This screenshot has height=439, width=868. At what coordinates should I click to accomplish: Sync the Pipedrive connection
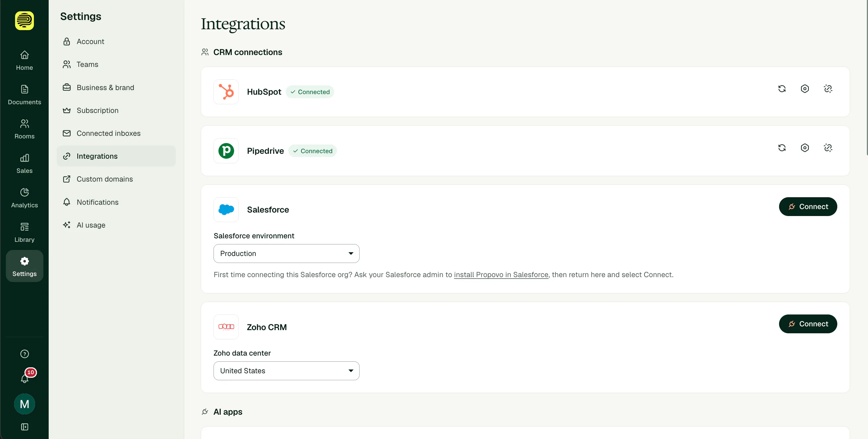782,148
